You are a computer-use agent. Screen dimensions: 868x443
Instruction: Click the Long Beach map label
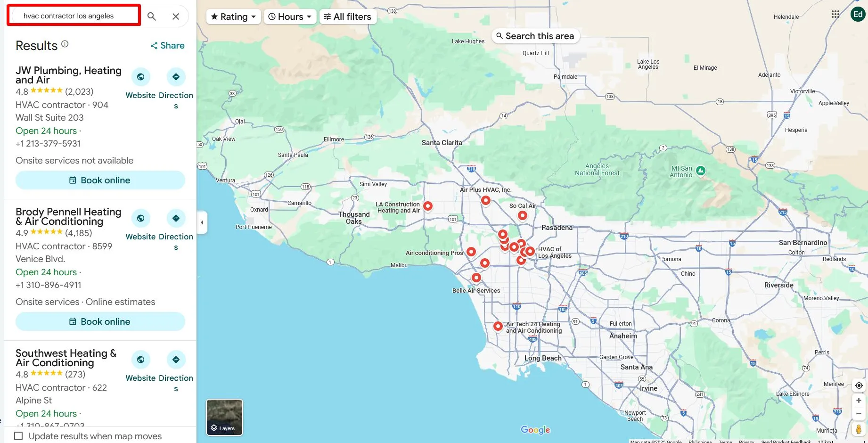[x=543, y=358]
